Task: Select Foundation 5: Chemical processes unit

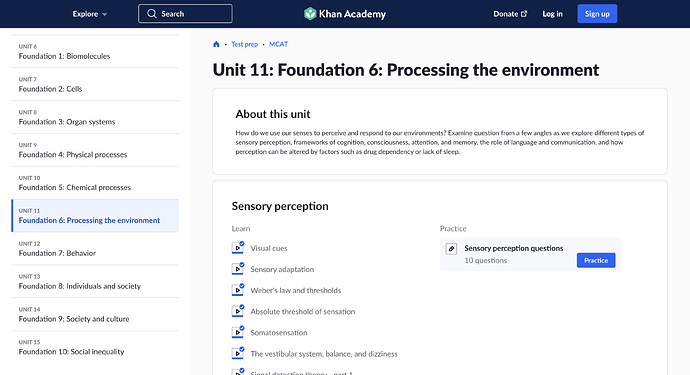Action: tap(95, 183)
